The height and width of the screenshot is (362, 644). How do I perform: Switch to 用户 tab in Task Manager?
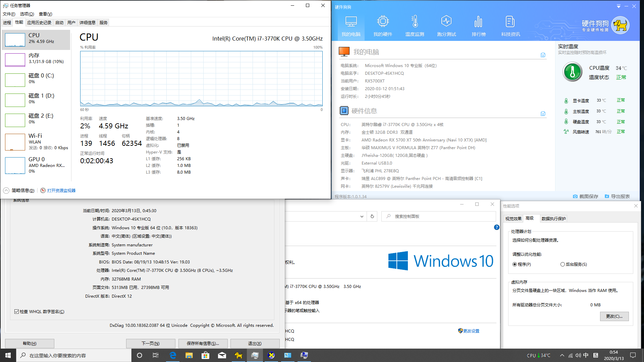[x=71, y=23]
